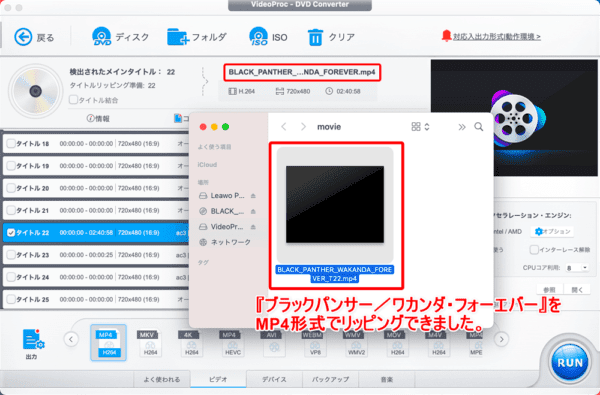This screenshot has height=395, width=600.
Task: Show next format presets arrow
Action: click(x=501, y=339)
